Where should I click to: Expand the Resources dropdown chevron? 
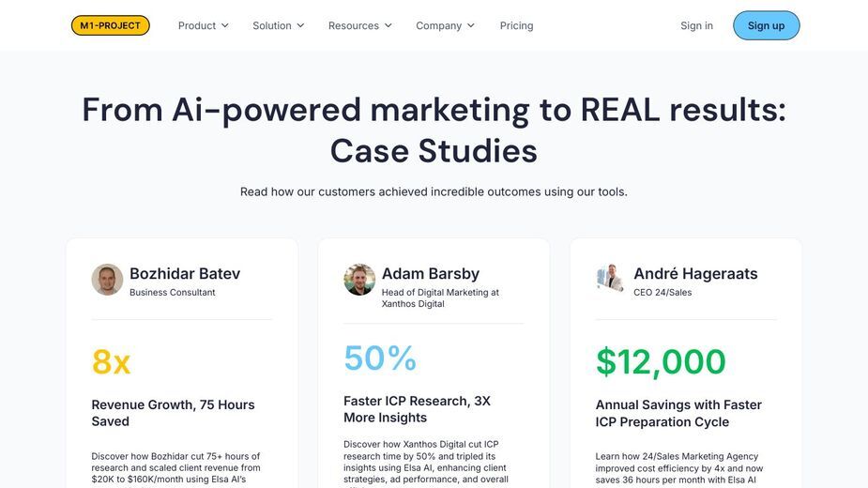[388, 25]
